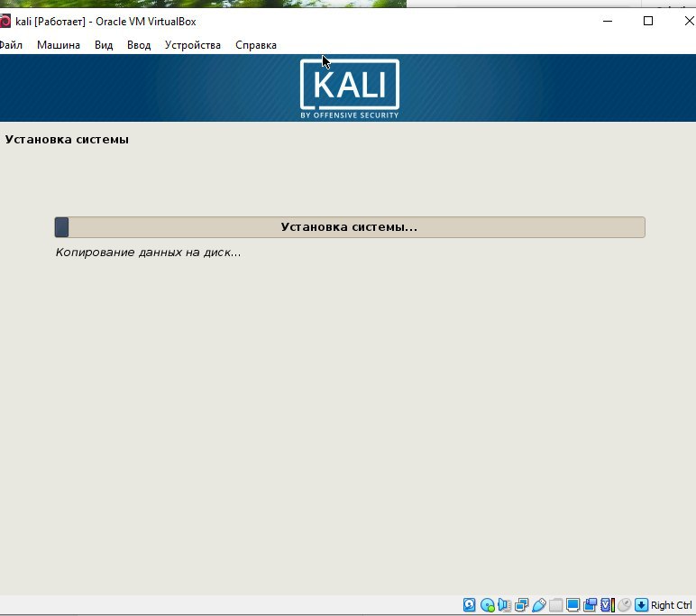Click the network adapters status icon
Image resolution: width=696 pixels, height=616 pixels.
click(x=522, y=604)
